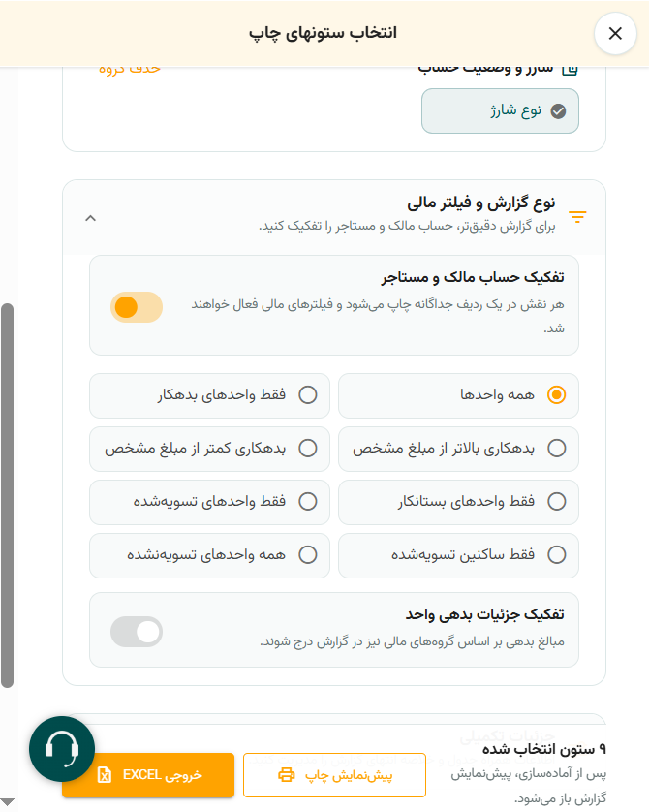Choose فقط ساکنین تسویه‌شده filter
This screenshot has height=812, width=649.
(x=458, y=555)
